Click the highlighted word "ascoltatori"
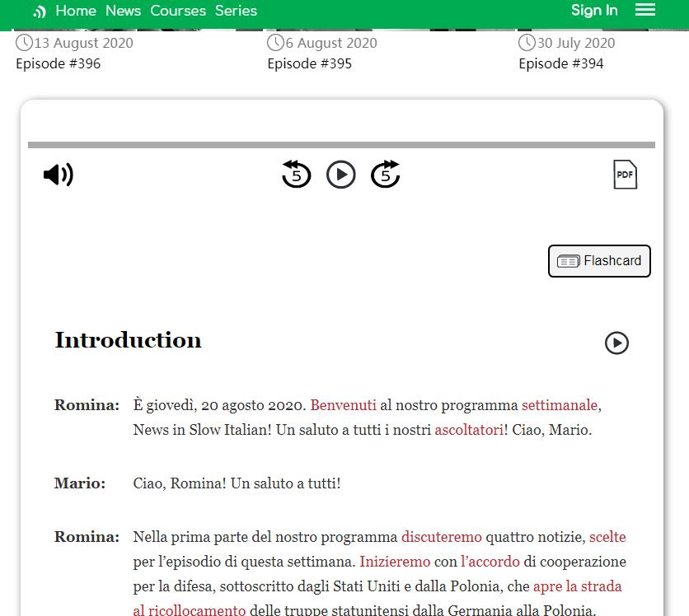The height and width of the screenshot is (616, 689). pos(469,429)
